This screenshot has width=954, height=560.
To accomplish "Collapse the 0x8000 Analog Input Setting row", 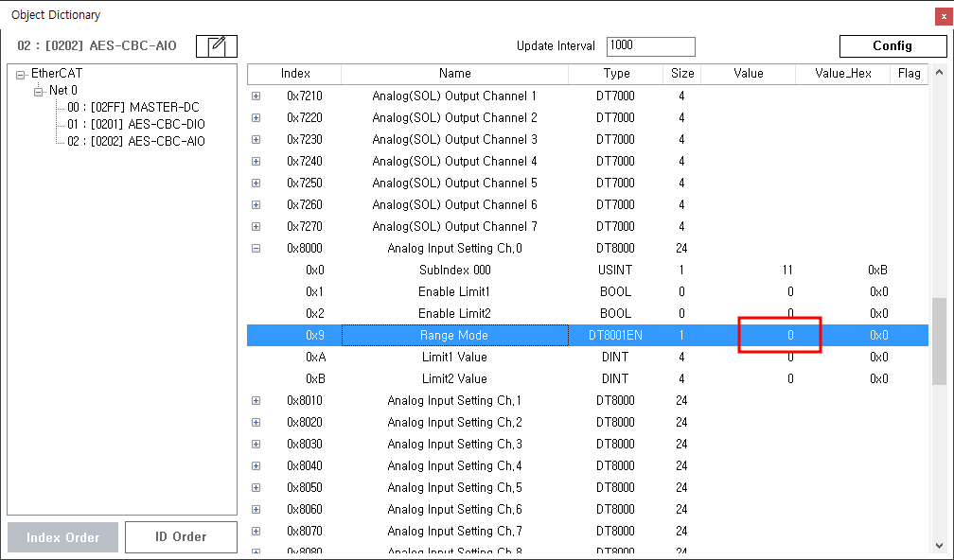I will (x=256, y=249).
